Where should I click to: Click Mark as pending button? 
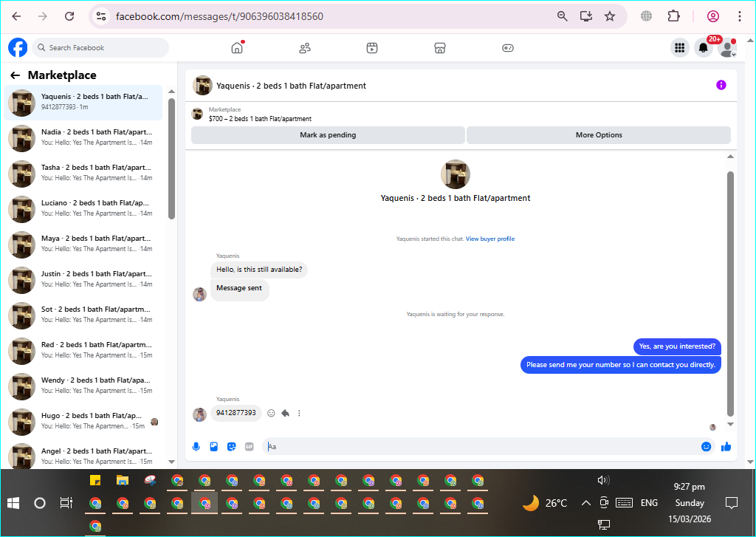point(328,135)
